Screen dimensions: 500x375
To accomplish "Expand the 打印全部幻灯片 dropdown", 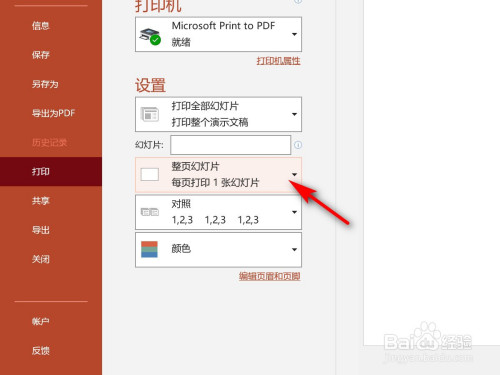I will point(218,114).
